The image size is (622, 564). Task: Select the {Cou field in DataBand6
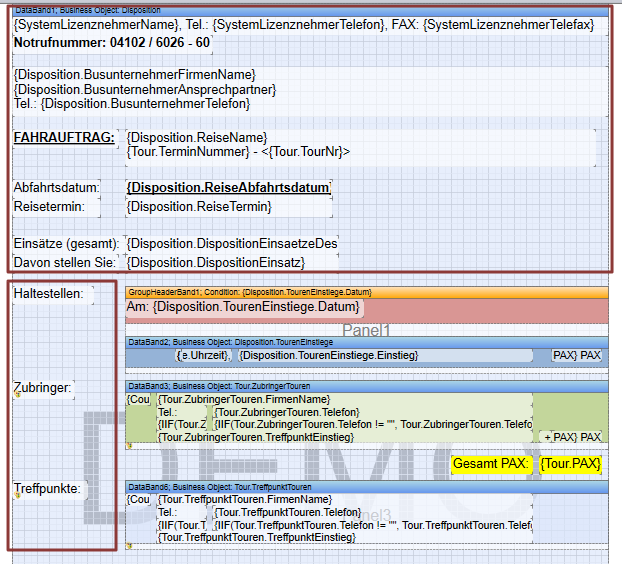pyautogui.click(x=138, y=500)
